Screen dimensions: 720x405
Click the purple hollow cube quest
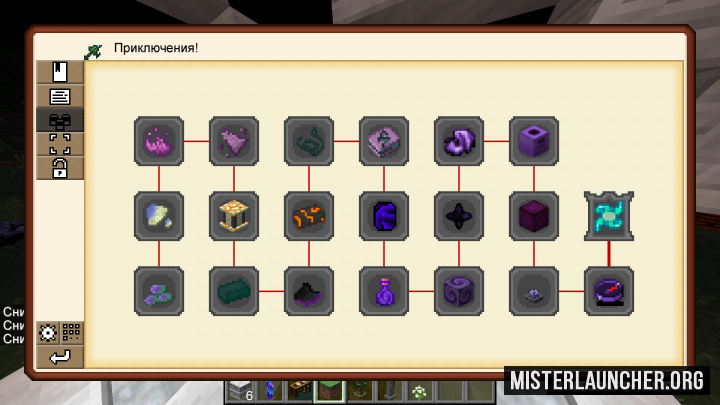(x=534, y=141)
